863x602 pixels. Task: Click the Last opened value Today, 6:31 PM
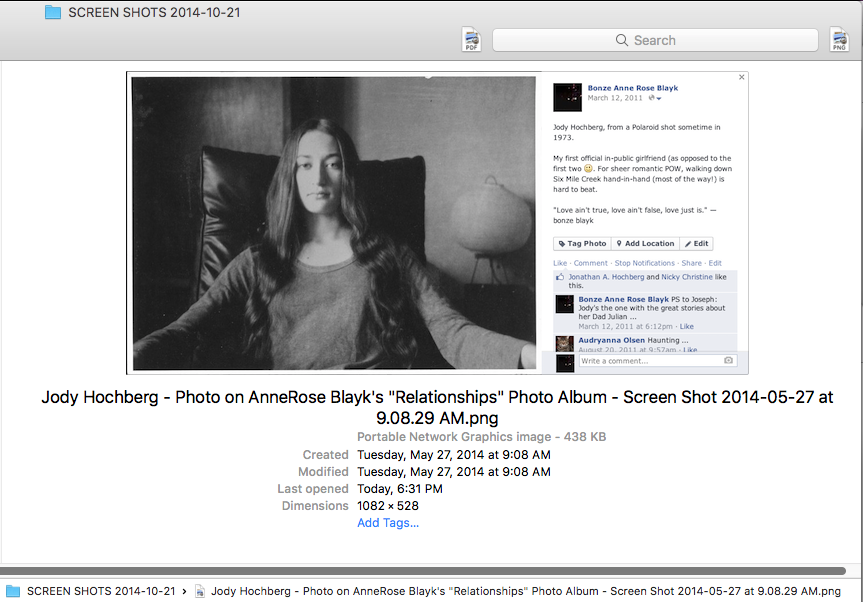tap(400, 489)
